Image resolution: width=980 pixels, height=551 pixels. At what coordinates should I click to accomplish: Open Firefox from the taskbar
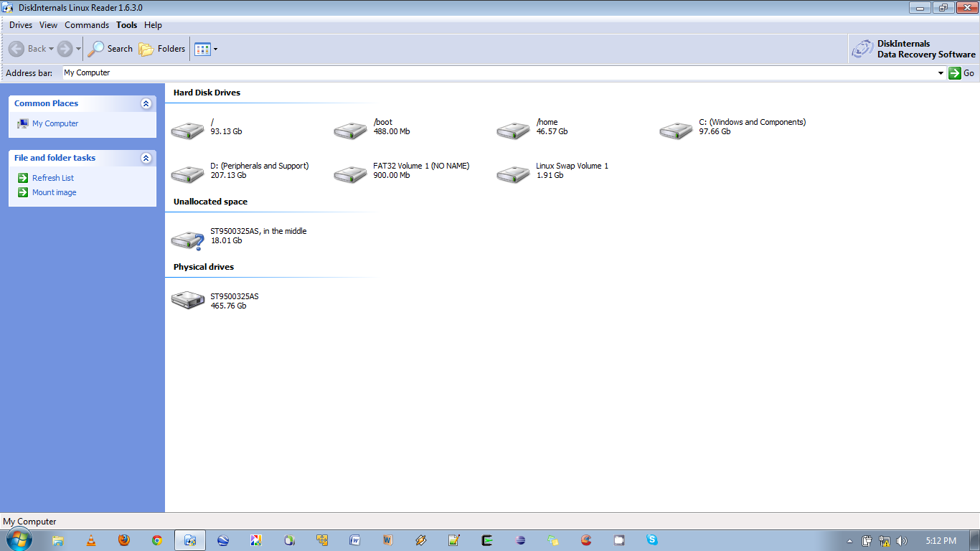(x=124, y=540)
